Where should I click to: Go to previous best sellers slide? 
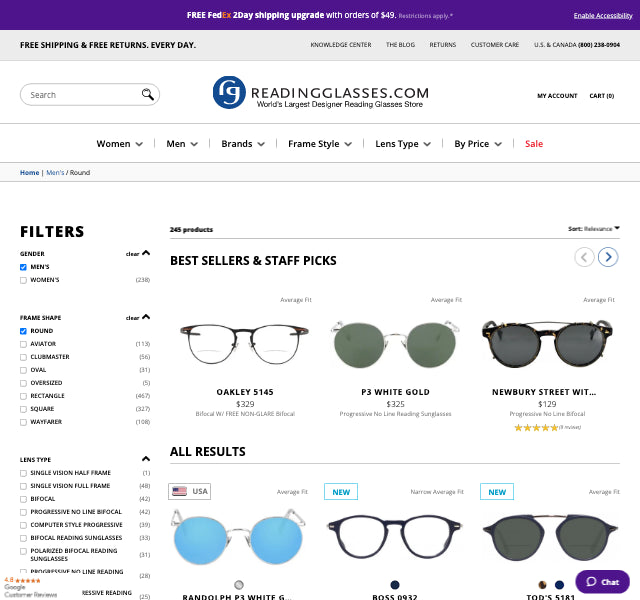pos(584,257)
